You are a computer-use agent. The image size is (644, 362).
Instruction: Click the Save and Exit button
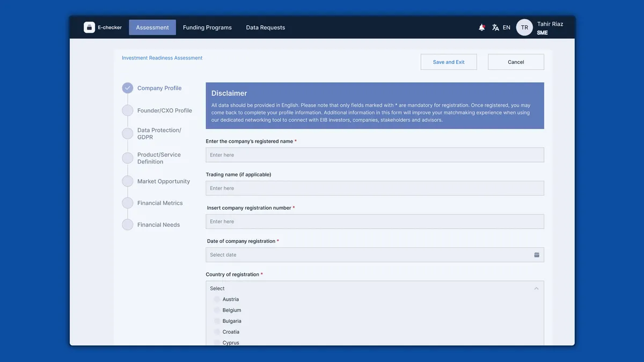coord(449,62)
